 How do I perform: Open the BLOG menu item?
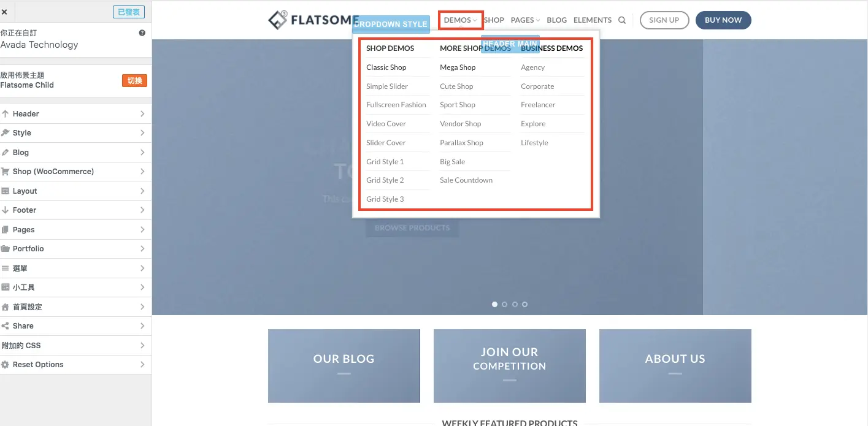(556, 20)
